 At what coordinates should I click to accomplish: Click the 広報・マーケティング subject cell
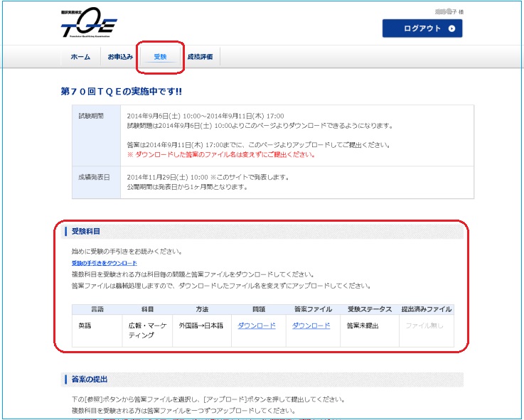coord(147,330)
